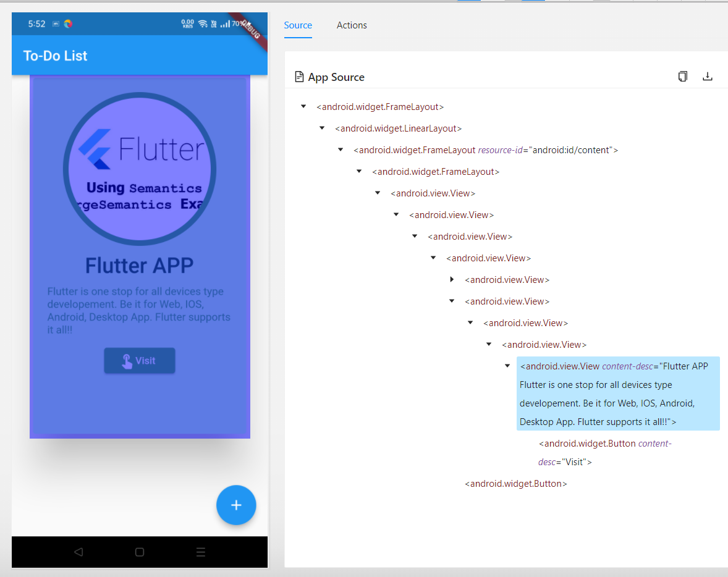Switch to the Source tab
This screenshot has width=728, height=577.
(x=298, y=25)
